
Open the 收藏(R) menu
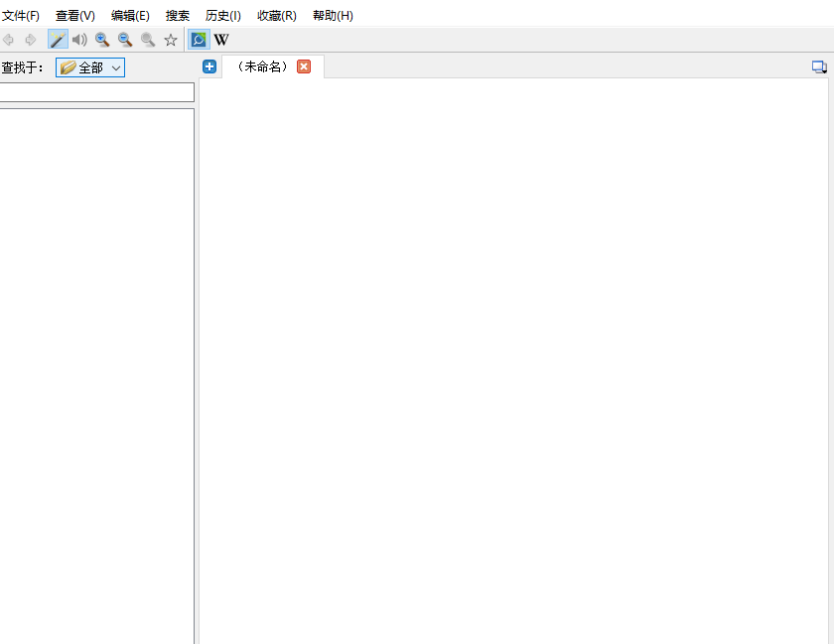click(x=277, y=16)
